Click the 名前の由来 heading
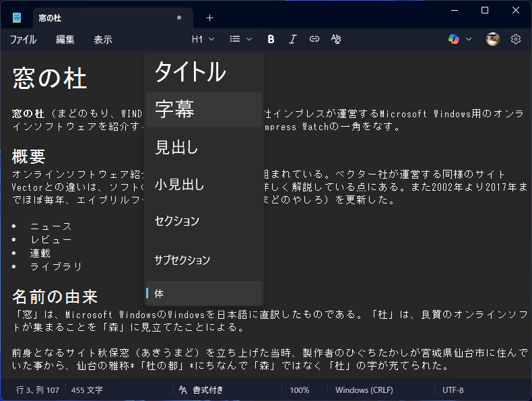532x401 pixels. click(55, 297)
